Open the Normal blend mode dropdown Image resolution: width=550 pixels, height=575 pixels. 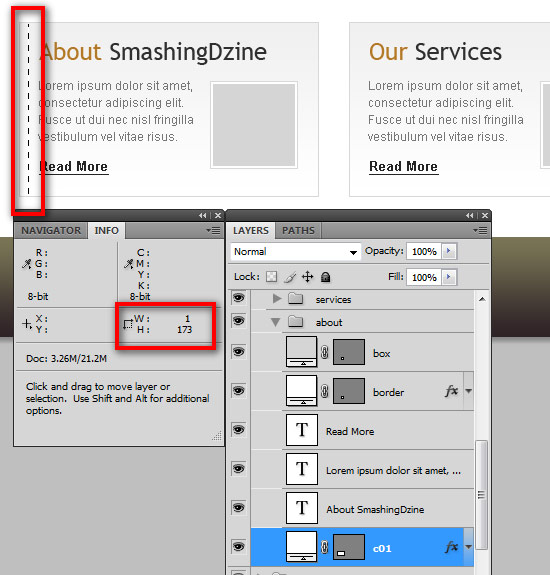296,252
